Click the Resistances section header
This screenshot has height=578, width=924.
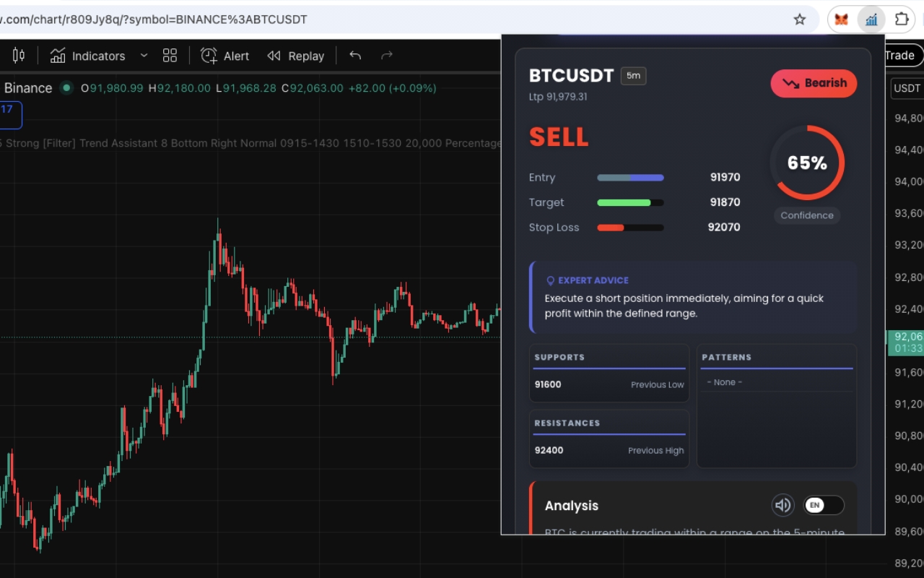567,423
